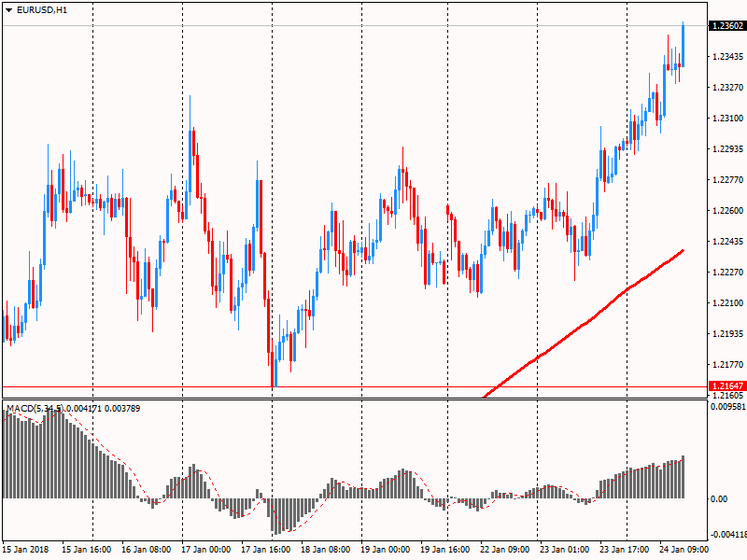Click time axis label 15 Jan 2018

click(x=25, y=550)
